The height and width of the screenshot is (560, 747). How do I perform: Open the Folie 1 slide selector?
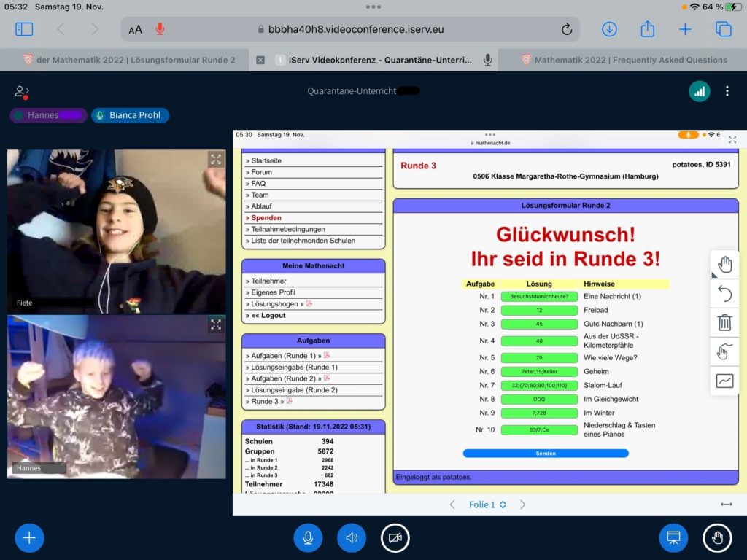487,505
